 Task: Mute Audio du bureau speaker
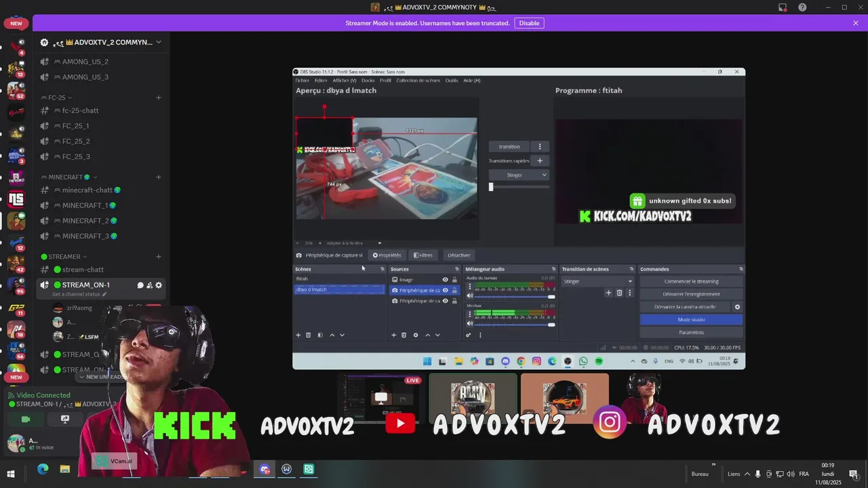click(469, 296)
